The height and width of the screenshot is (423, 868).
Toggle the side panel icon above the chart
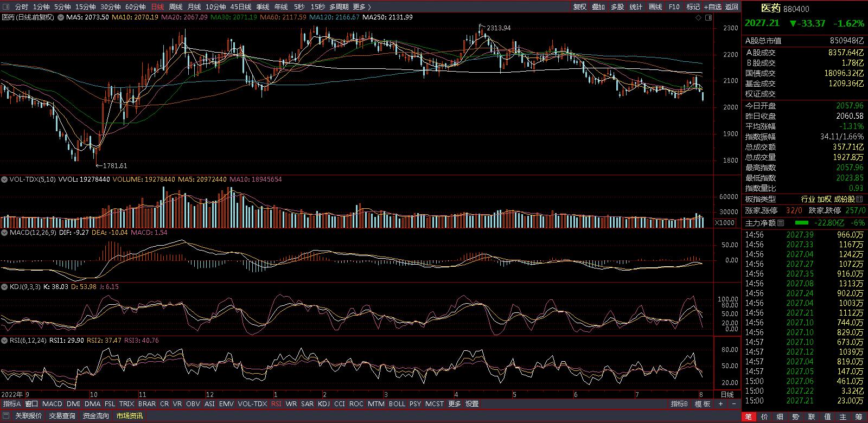point(708,17)
